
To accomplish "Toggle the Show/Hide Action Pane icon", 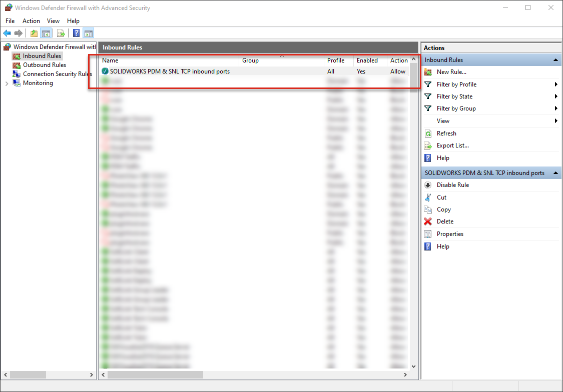I will 88,33.
